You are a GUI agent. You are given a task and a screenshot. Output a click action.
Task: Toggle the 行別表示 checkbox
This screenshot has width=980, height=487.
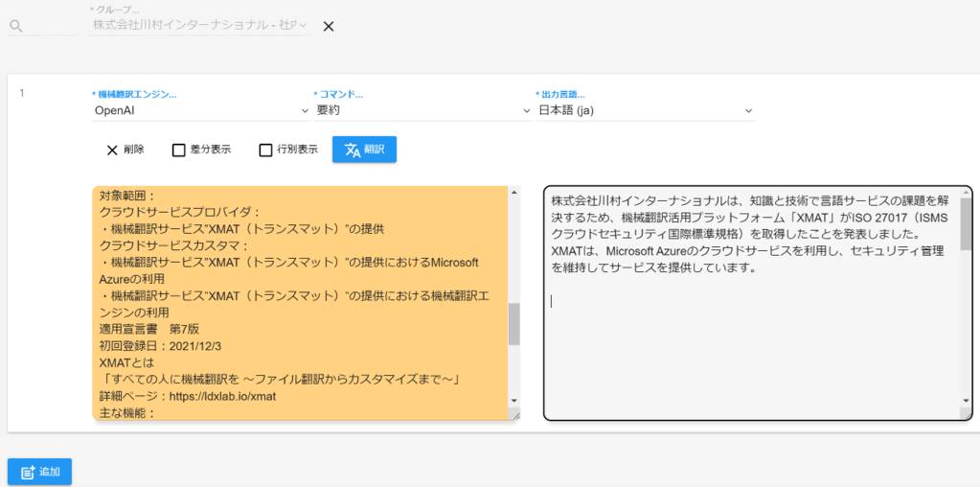(x=266, y=150)
